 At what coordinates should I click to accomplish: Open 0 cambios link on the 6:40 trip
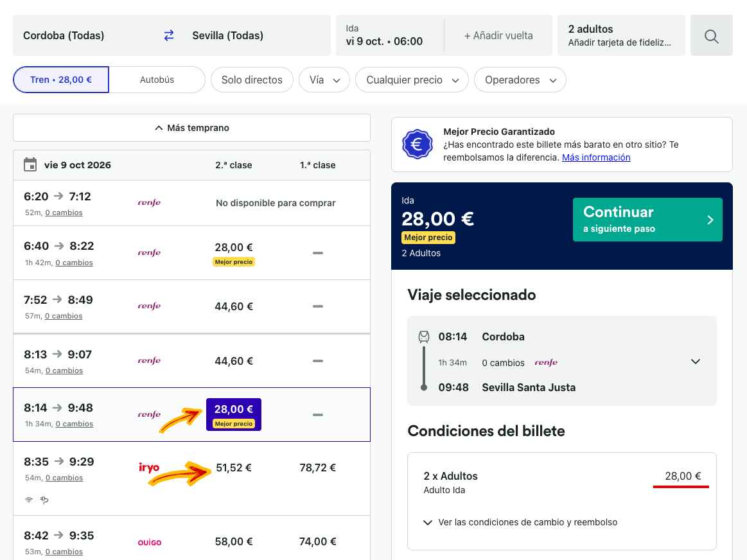[74, 263]
